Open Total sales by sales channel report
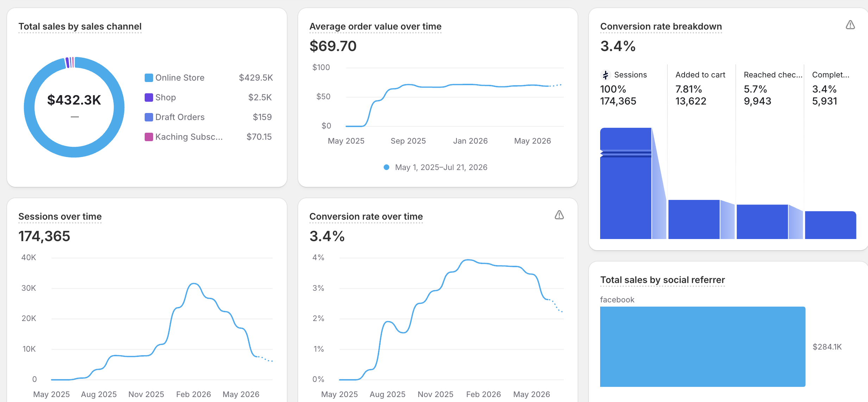The width and height of the screenshot is (868, 402). click(80, 26)
